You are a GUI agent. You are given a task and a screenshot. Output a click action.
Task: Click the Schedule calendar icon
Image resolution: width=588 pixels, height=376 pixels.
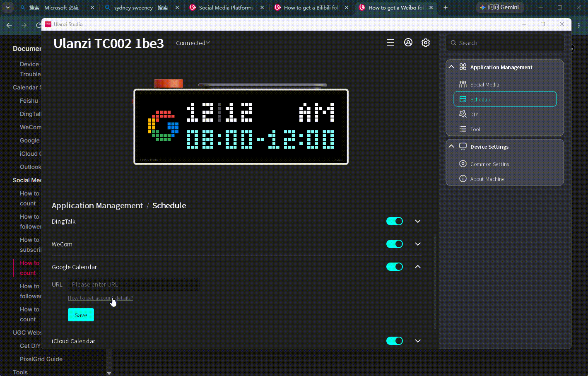(x=463, y=99)
